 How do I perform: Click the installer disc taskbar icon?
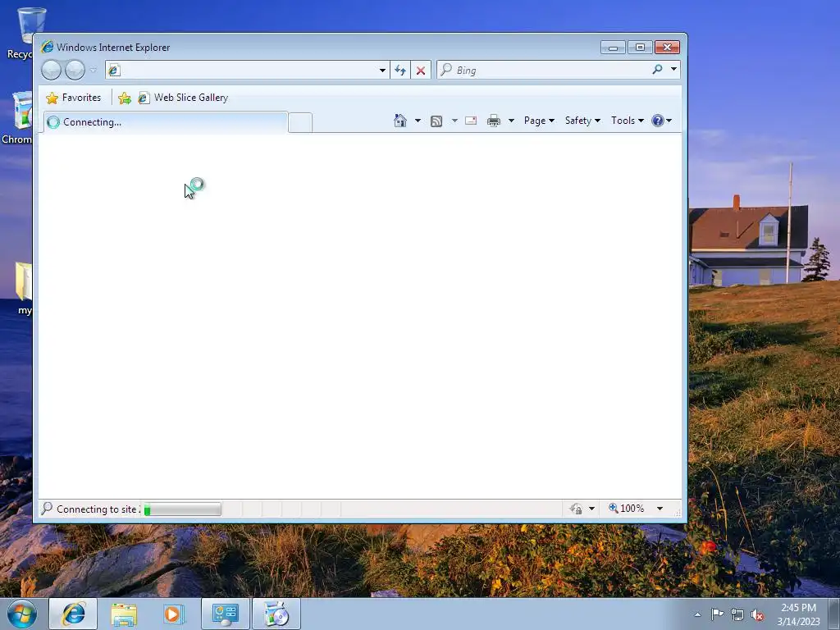pyautogui.click(x=276, y=614)
